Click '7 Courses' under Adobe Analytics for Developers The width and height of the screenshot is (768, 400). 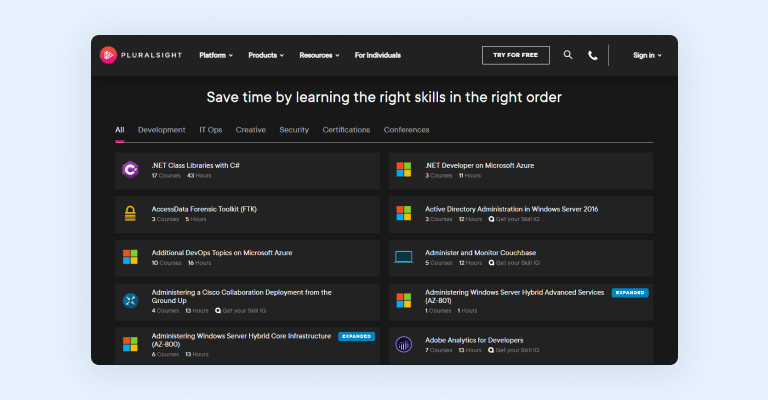(x=438, y=350)
